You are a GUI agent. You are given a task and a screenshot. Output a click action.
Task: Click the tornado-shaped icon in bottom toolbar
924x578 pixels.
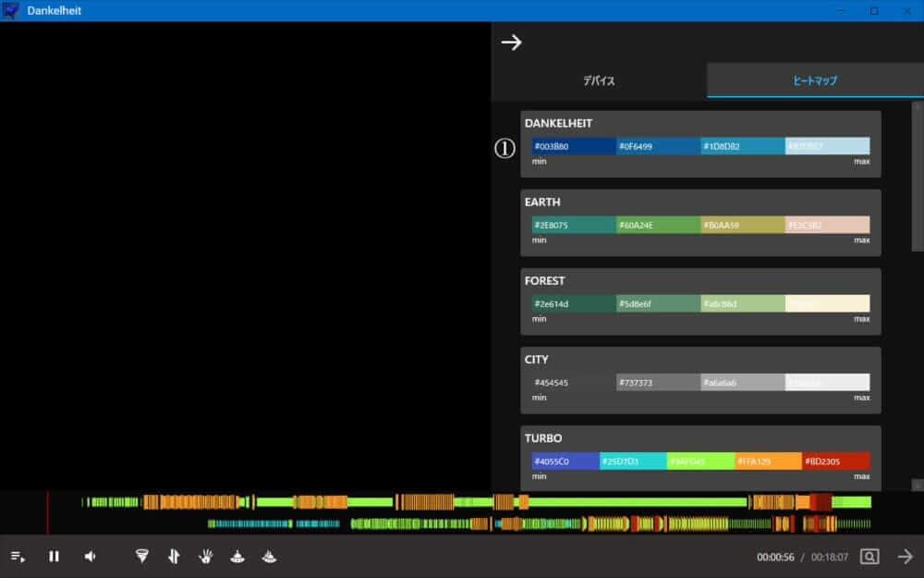click(x=141, y=557)
